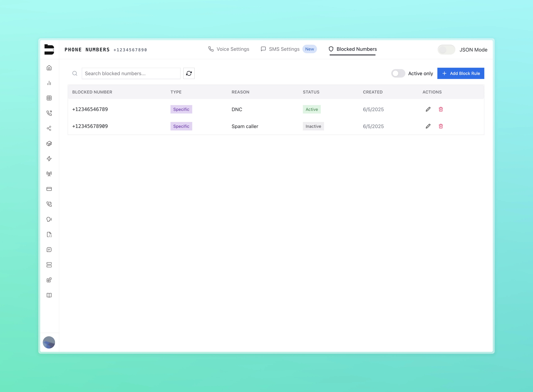
Task: Open the table grid sidebar icon
Action: point(49,98)
